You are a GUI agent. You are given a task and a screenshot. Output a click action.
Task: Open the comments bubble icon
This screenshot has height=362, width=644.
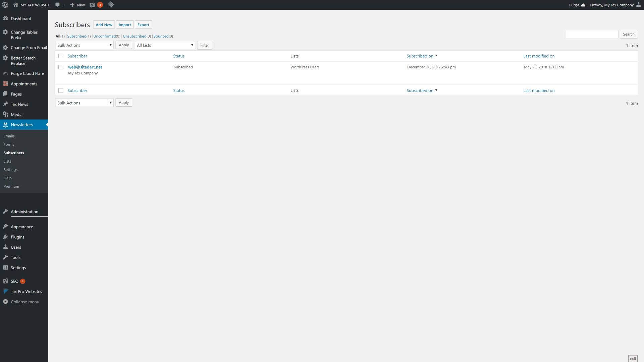click(57, 5)
